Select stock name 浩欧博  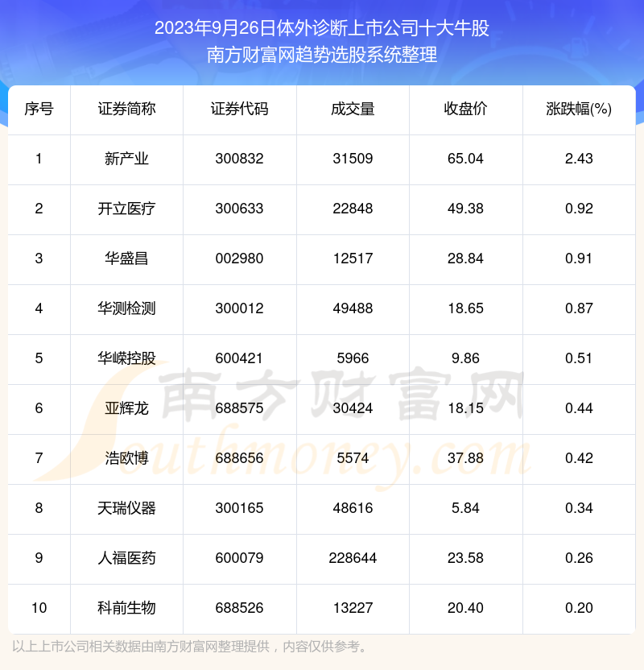[126, 458]
